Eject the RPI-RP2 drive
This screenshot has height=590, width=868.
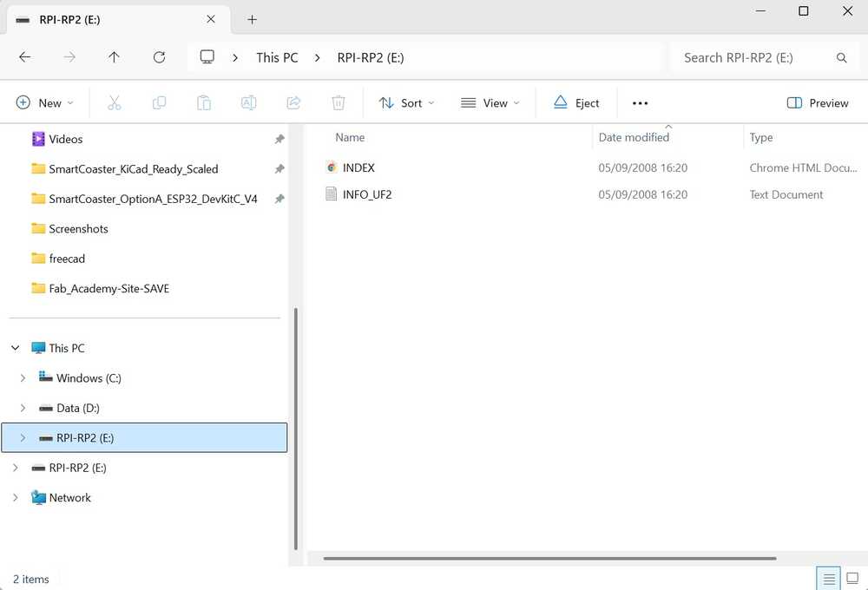tap(576, 103)
